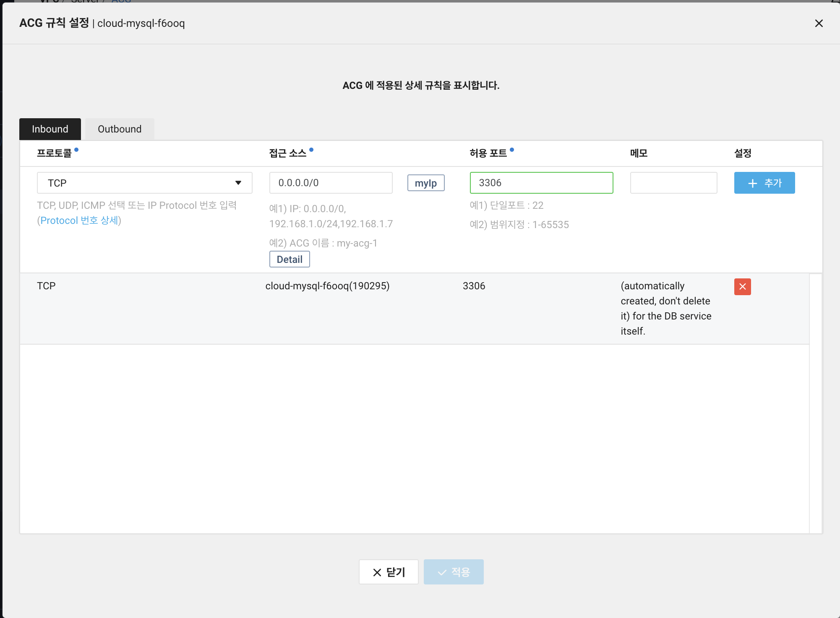Open the TCP protocol dropdown
Image resolution: width=840 pixels, height=618 pixels.
pyautogui.click(x=138, y=183)
